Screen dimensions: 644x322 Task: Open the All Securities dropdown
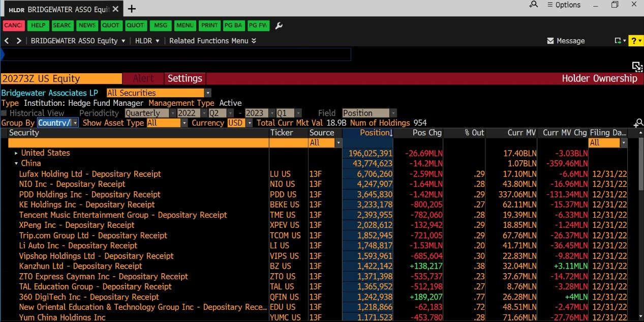pos(159,93)
